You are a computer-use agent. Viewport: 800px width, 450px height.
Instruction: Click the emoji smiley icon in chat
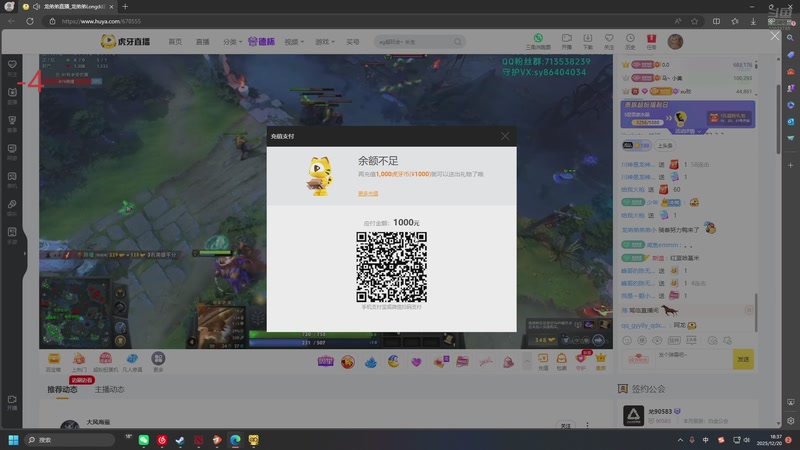(627, 340)
